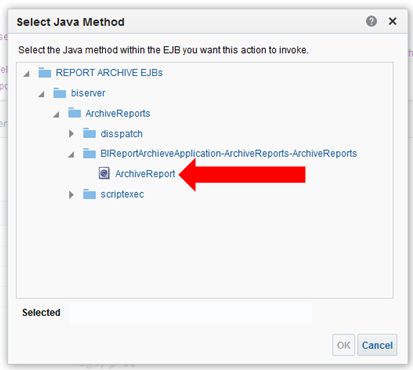Collapse the biserver tree node

(x=41, y=94)
